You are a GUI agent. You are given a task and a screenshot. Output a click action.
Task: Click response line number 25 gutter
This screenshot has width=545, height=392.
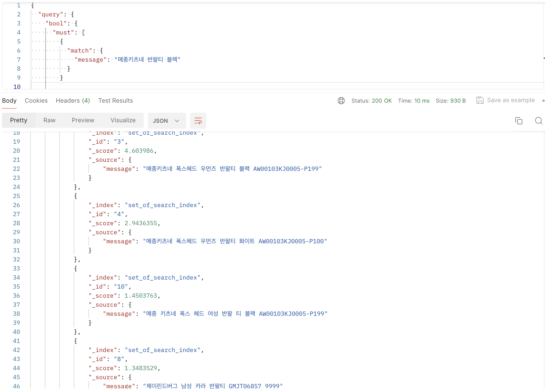16,196
